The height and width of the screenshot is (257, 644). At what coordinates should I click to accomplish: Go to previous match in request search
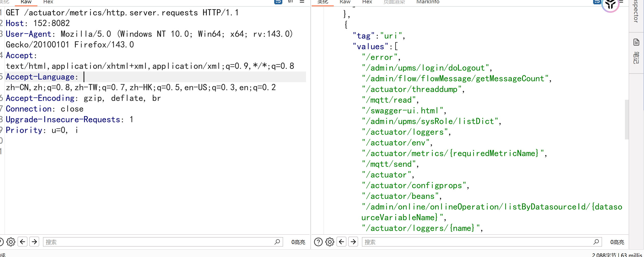click(23, 242)
